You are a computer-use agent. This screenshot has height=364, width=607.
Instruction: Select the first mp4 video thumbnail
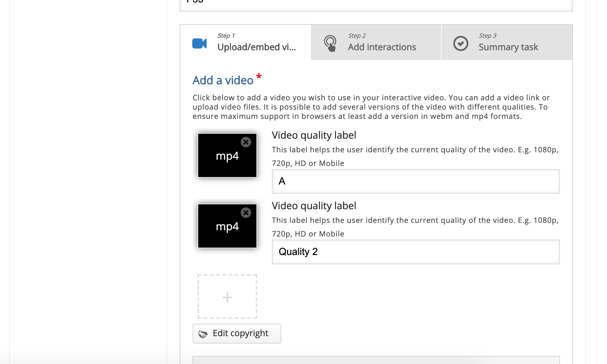(227, 155)
